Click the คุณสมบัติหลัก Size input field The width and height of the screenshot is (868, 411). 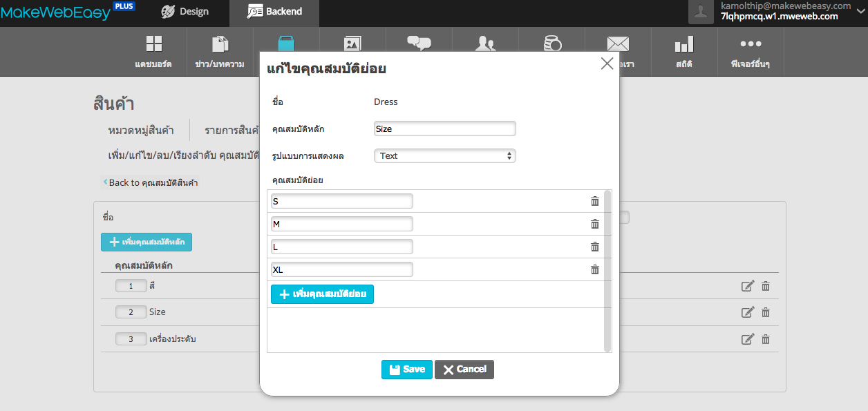coord(444,129)
